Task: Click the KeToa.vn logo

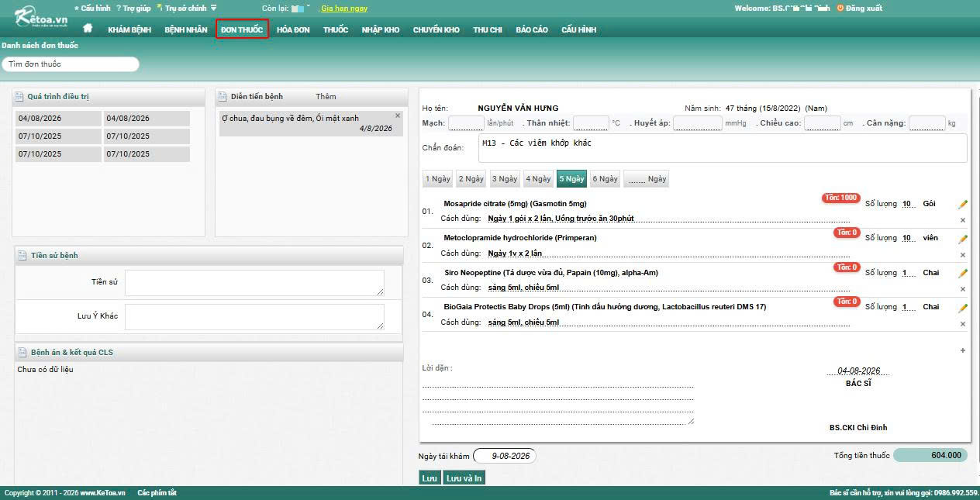Action: coord(40,16)
